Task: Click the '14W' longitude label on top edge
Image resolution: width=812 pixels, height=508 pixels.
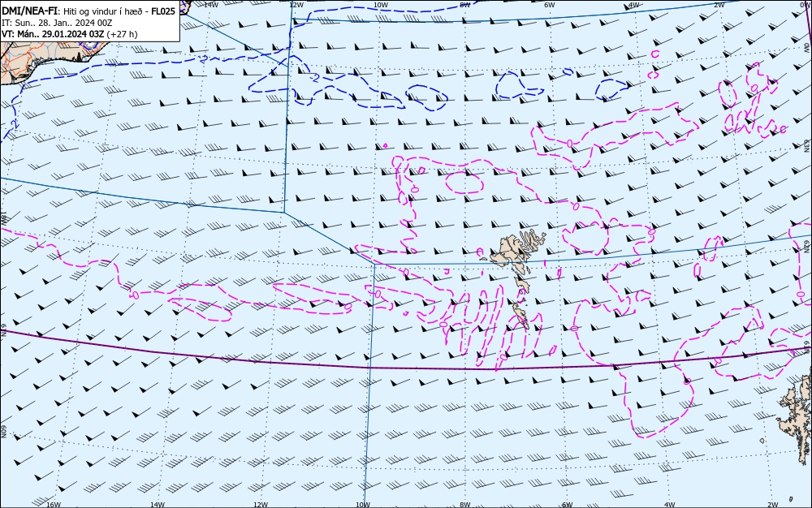Action: click(211, 5)
